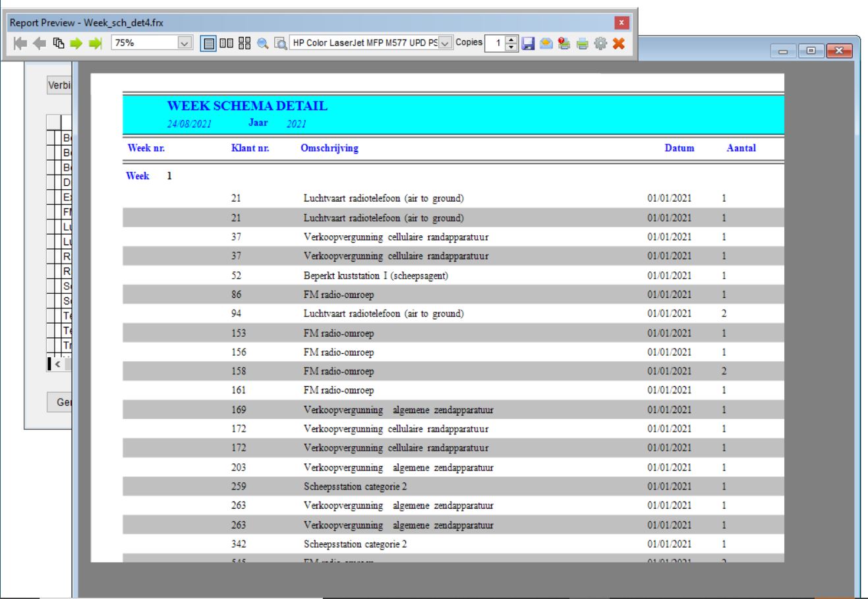Click klant nr. 158
868x599 pixels.
(239, 371)
